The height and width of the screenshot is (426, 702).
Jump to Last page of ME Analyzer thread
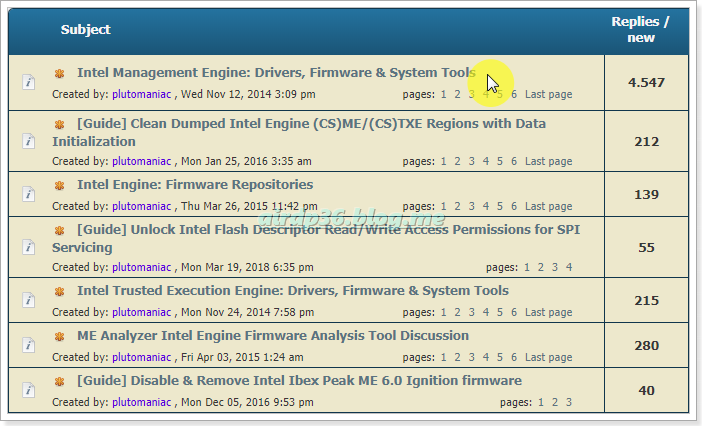click(x=548, y=357)
